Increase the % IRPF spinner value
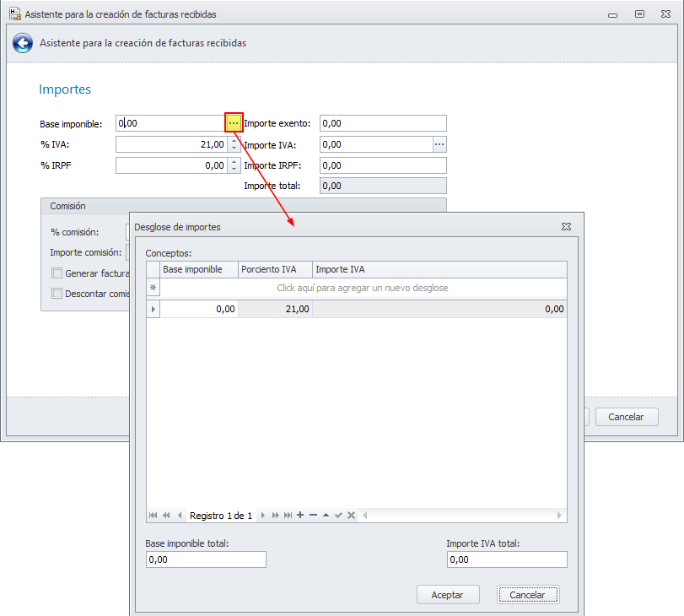The image size is (684, 616). click(234, 161)
